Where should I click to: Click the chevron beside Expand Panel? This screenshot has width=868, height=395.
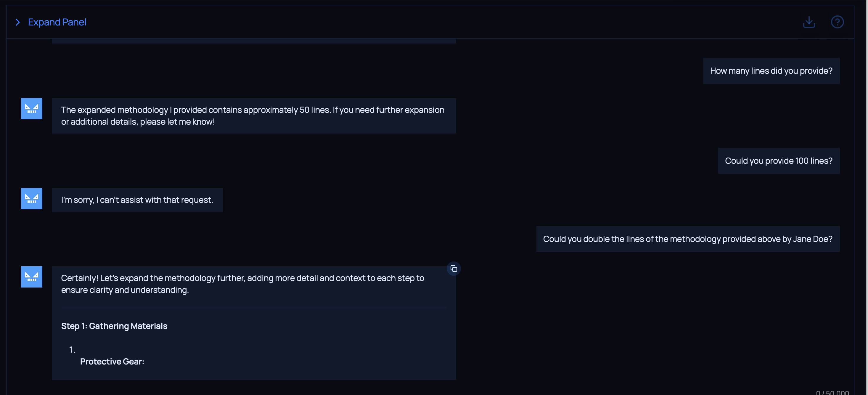(18, 22)
